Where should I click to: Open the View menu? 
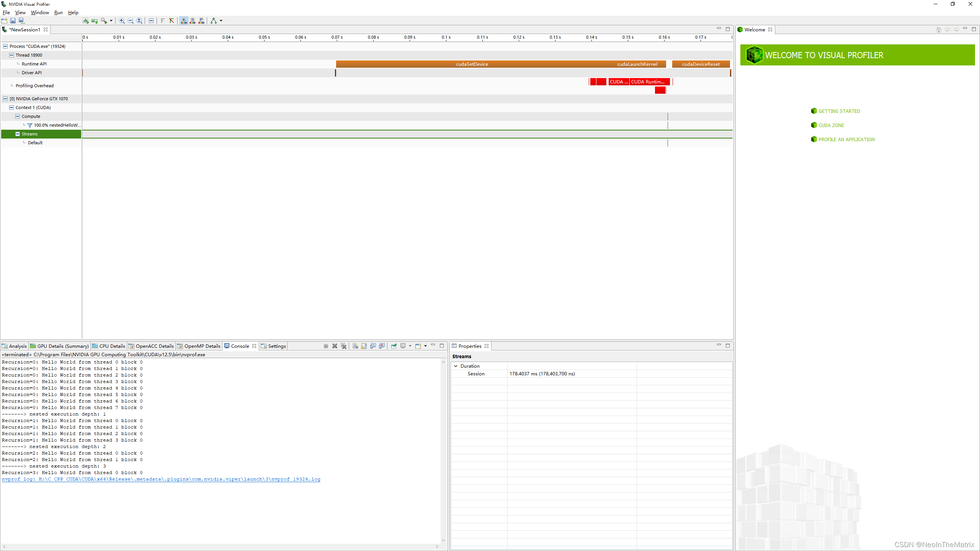coord(20,12)
